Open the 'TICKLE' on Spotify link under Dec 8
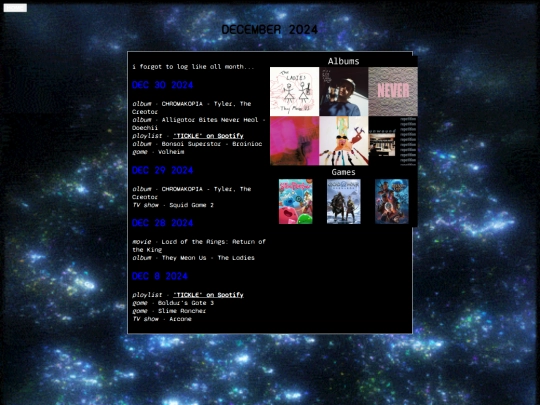Viewport: 540px width, 405px height. point(208,295)
